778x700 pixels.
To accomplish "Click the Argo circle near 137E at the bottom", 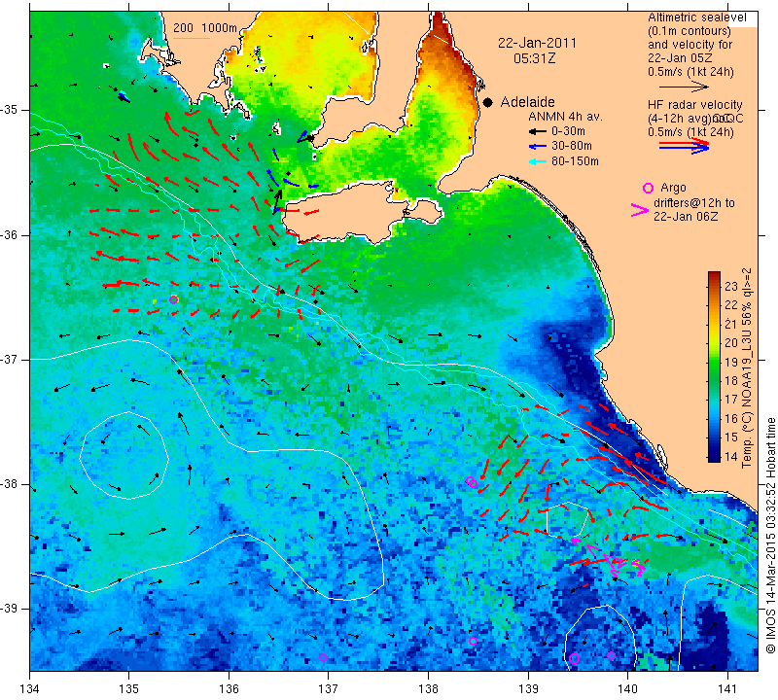I will pos(323,658).
